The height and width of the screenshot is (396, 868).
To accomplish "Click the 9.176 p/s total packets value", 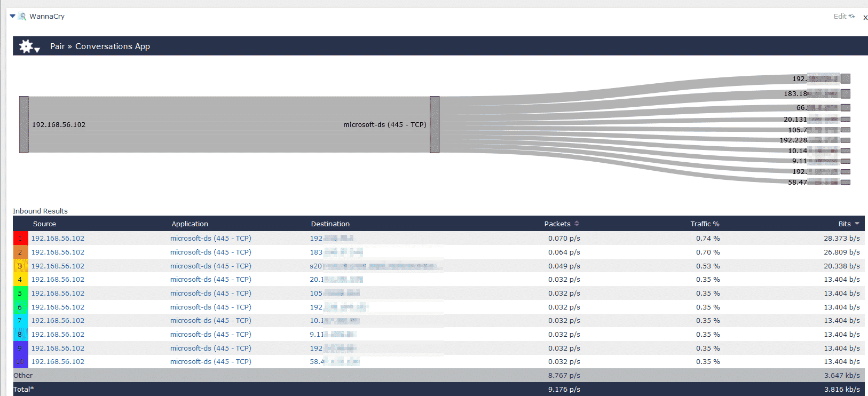I will [x=564, y=390].
